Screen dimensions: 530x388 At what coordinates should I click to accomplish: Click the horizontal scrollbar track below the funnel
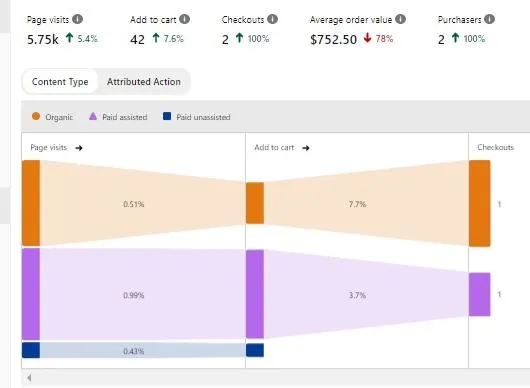(x=276, y=378)
